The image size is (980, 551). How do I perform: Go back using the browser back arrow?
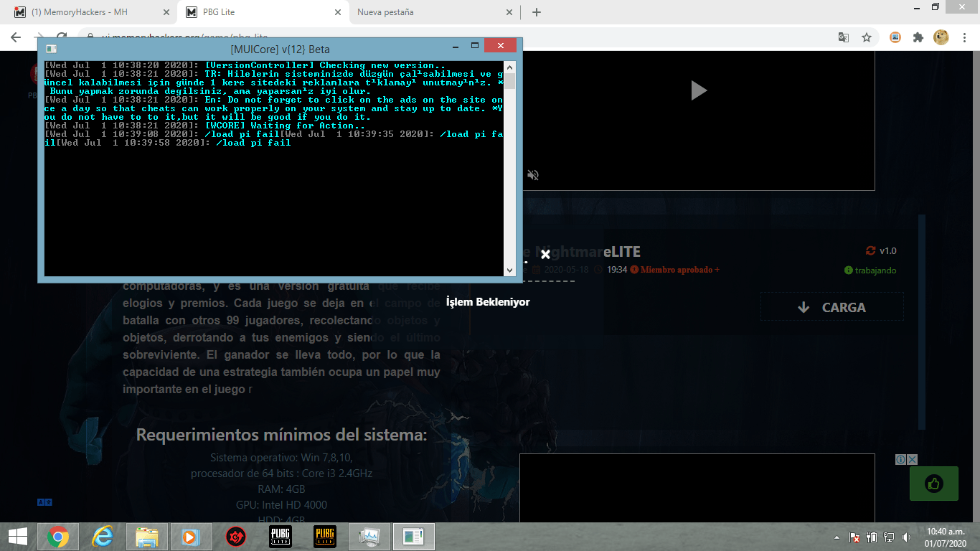point(17,37)
